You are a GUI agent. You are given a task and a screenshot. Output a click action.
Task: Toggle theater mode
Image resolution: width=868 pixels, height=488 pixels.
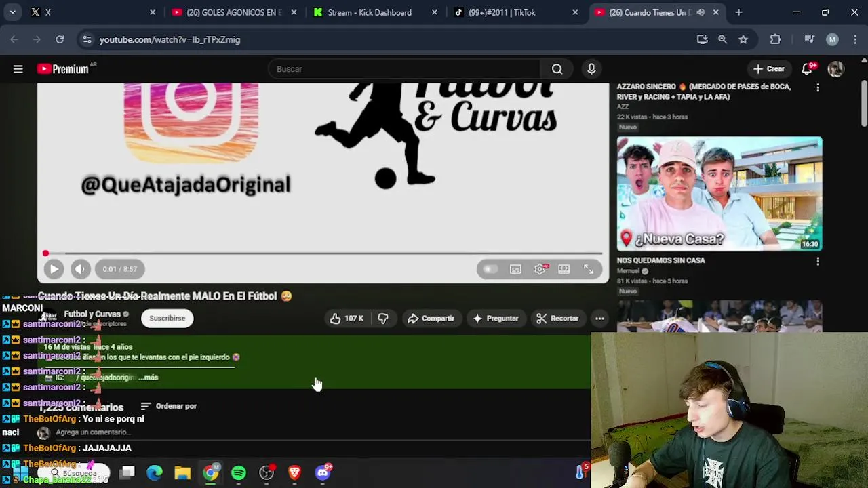(x=564, y=269)
